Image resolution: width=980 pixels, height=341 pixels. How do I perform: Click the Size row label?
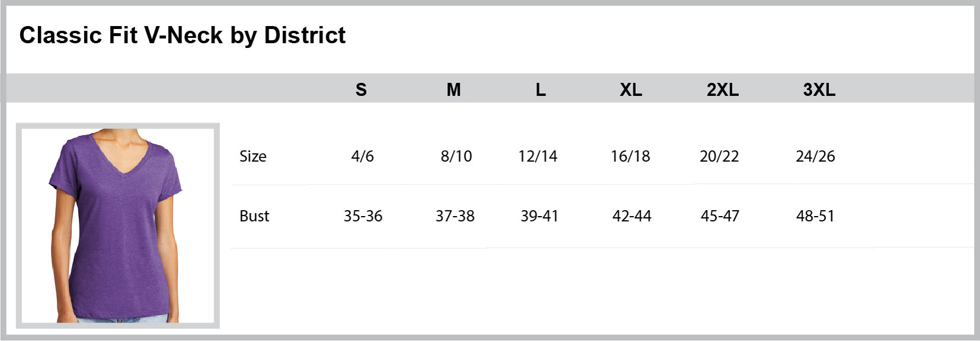[253, 156]
